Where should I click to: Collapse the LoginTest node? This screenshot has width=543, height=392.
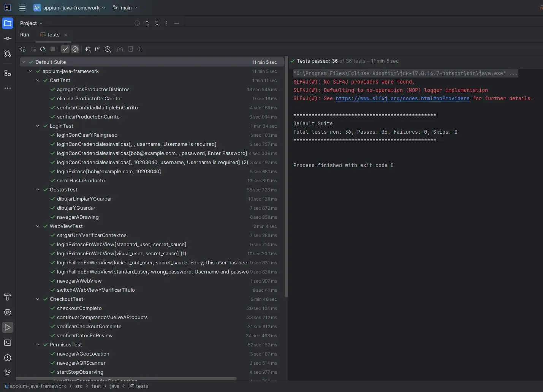point(38,126)
